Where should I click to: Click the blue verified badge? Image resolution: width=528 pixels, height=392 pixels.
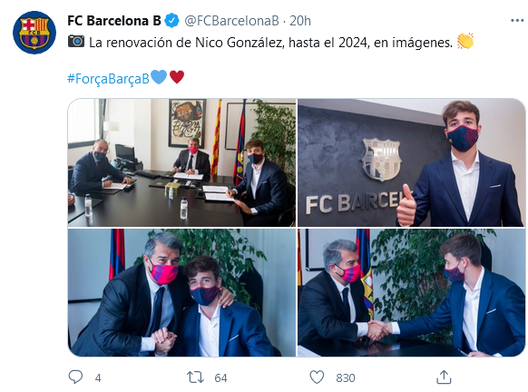[172, 21]
